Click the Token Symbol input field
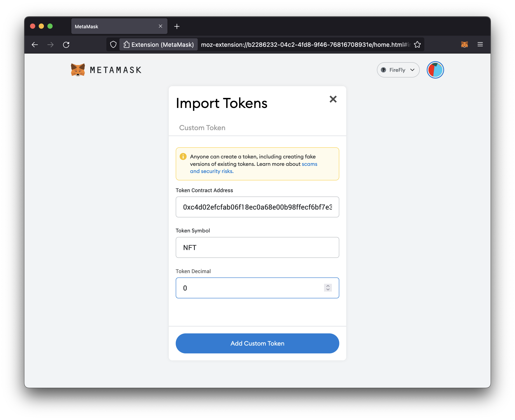This screenshot has width=515, height=420. 257,247
